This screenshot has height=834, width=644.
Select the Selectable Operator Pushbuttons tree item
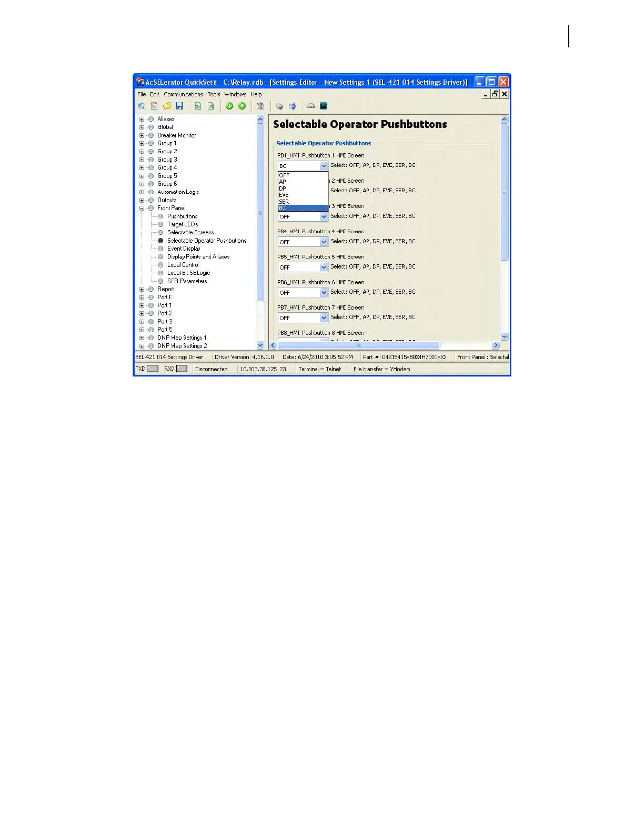(x=207, y=241)
